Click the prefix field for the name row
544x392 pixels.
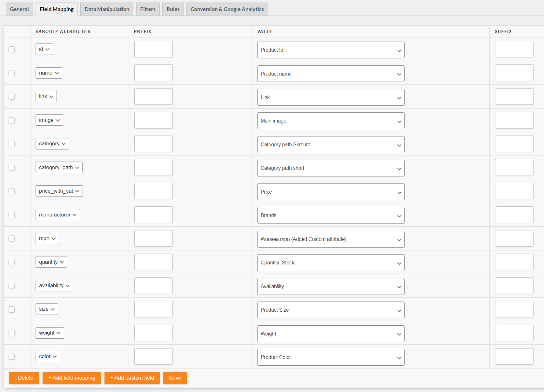[x=153, y=73]
